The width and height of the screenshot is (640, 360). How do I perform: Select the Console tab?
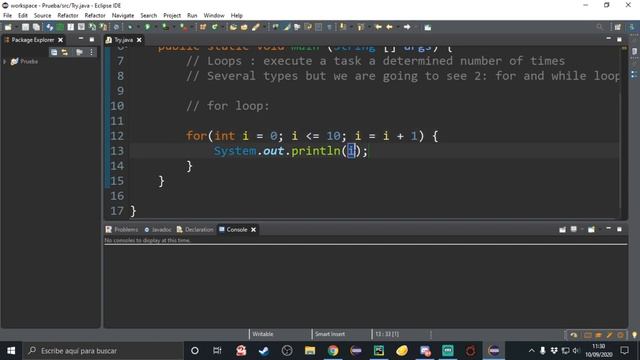pos(233,229)
